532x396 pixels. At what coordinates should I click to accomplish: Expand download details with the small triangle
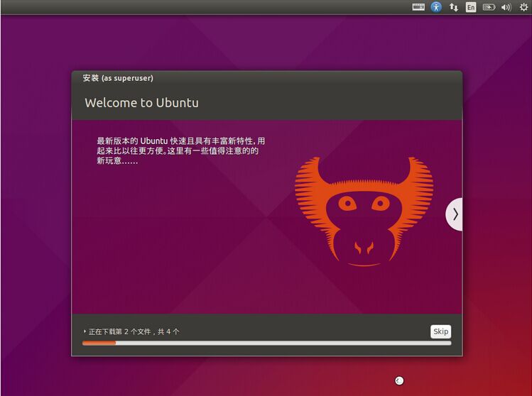pyautogui.click(x=85, y=331)
